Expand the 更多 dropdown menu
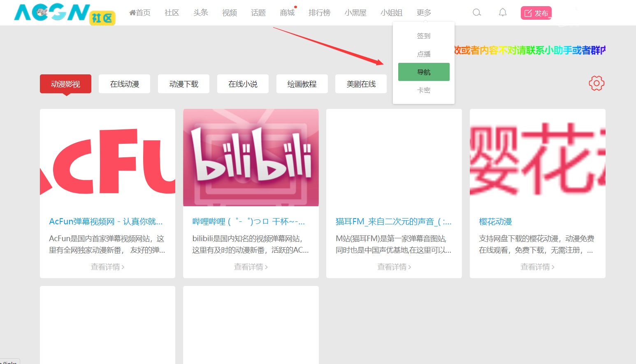The width and height of the screenshot is (636, 364). click(x=424, y=13)
